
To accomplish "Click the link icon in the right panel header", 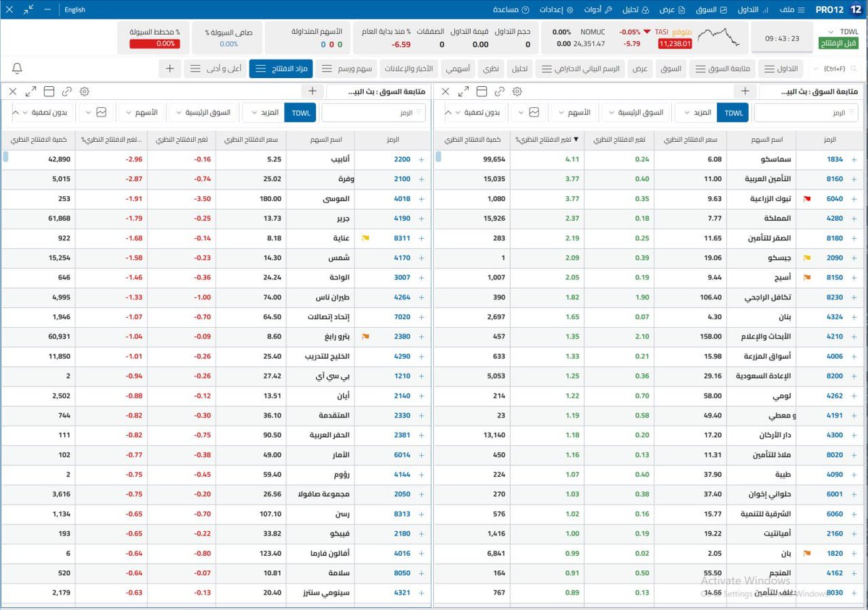I will pyautogui.click(x=498, y=92).
